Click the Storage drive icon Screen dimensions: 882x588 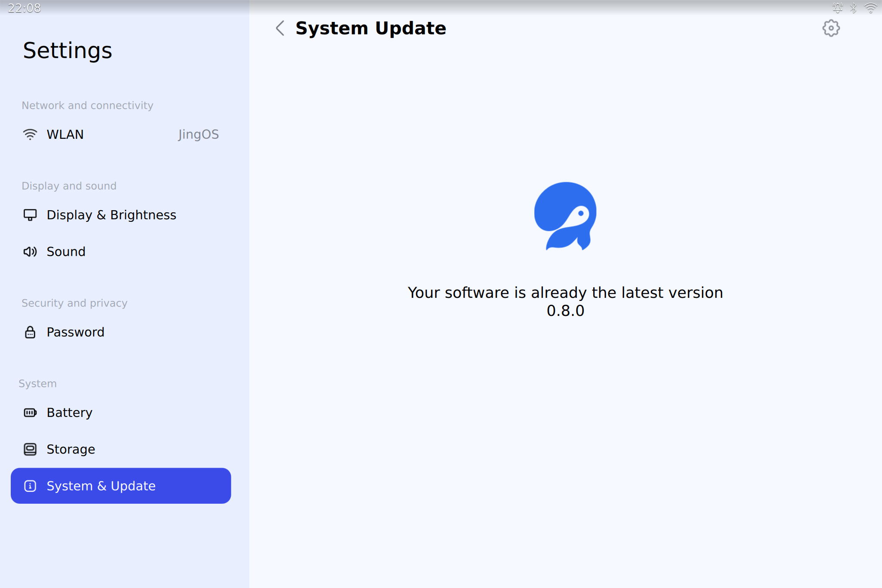[x=30, y=449]
